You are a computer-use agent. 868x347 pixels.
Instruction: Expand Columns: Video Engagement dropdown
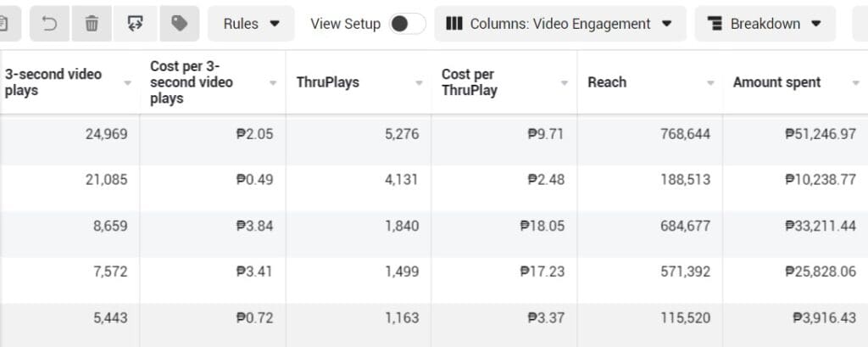point(559,24)
